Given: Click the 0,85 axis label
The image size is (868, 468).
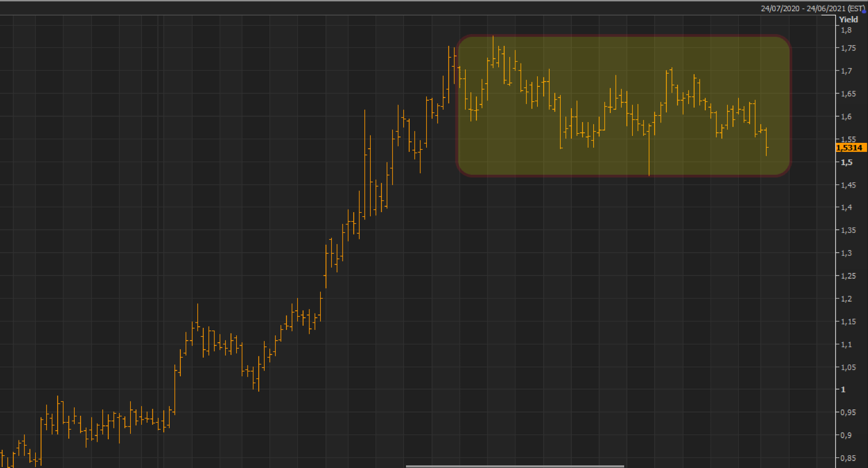Looking at the screenshot, I should pos(848,458).
